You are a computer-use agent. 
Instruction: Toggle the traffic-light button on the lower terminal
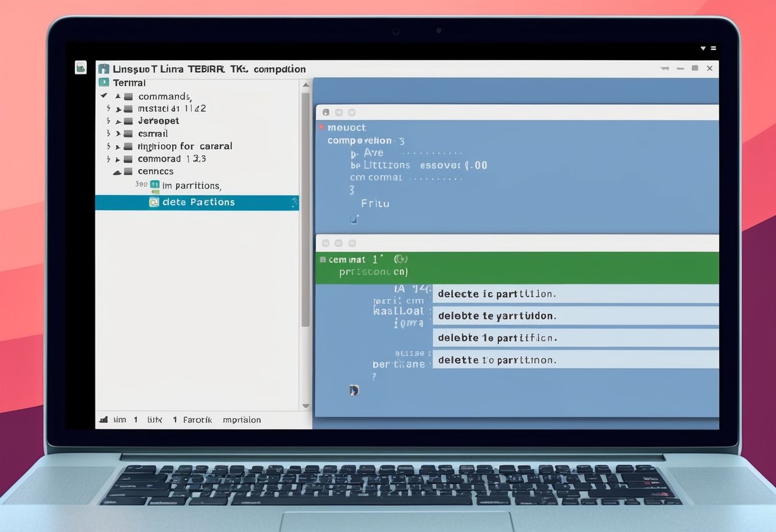point(326,244)
